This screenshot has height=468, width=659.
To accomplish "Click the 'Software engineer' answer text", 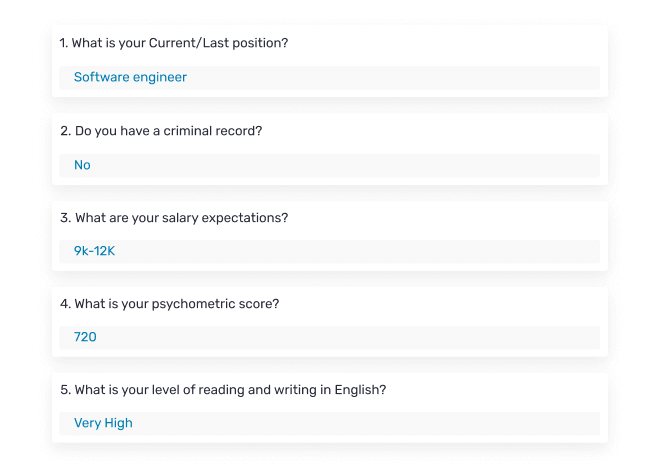I will pyautogui.click(x=130, y=77).
